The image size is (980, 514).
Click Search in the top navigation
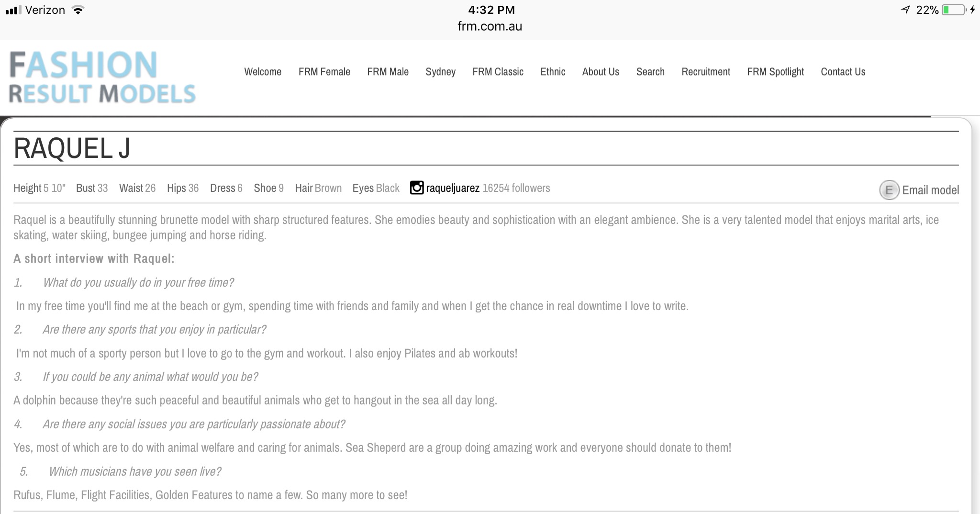click(x=650, y=72)
